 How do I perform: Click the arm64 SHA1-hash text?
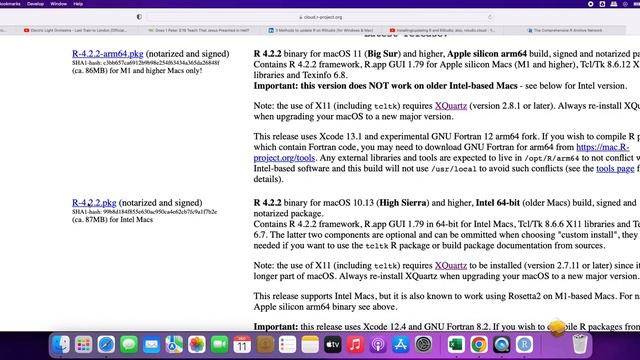tap(146, 63)
